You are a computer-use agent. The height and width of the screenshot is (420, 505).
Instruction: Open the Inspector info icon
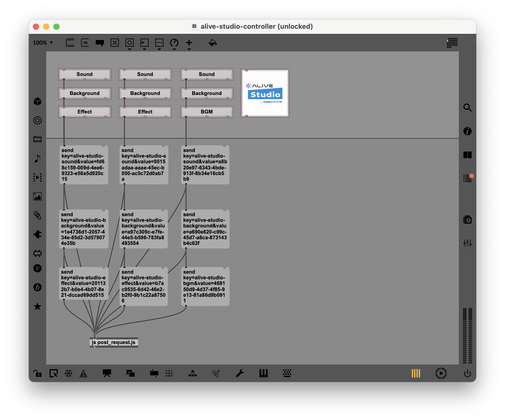467,131
